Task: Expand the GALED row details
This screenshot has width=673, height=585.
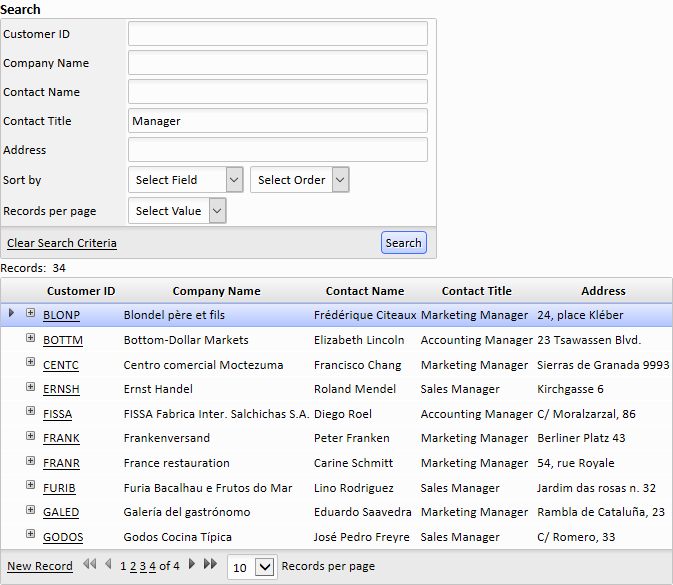Action: tap(30, 509)
